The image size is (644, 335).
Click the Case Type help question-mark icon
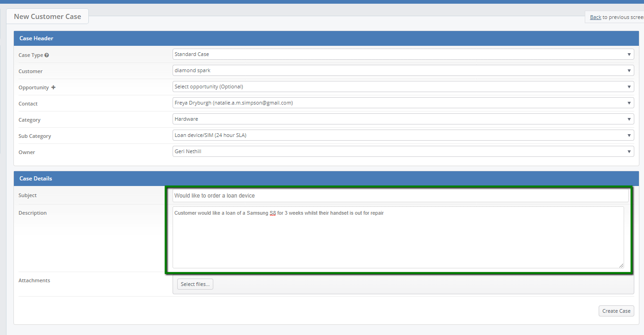(x=47, y=55)
